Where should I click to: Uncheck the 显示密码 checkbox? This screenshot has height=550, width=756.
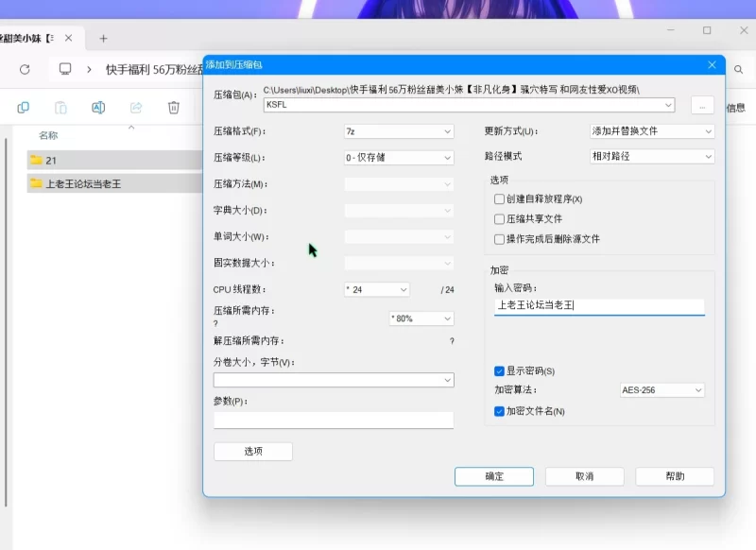click(499, 371)
